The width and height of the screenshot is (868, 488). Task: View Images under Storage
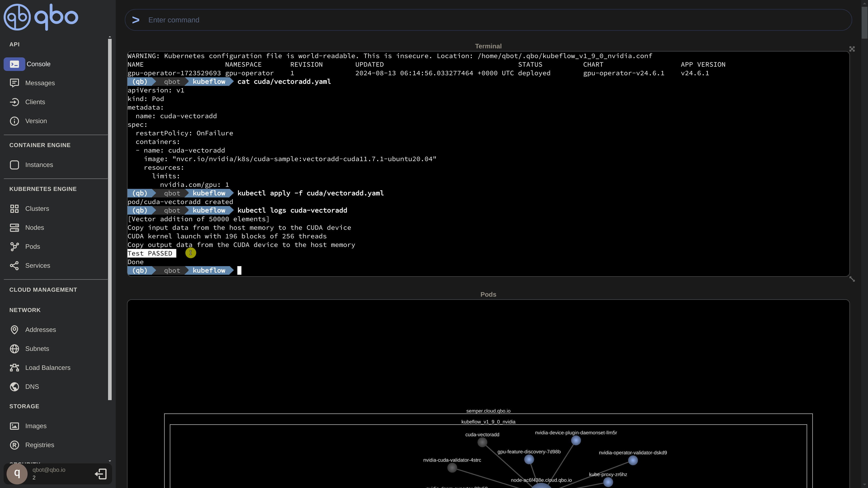[36, 426]
